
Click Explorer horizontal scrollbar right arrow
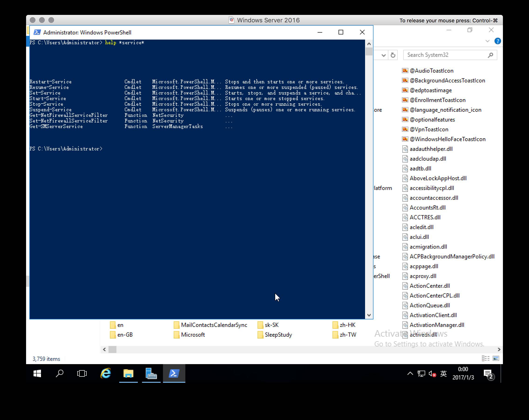[499, 349]
